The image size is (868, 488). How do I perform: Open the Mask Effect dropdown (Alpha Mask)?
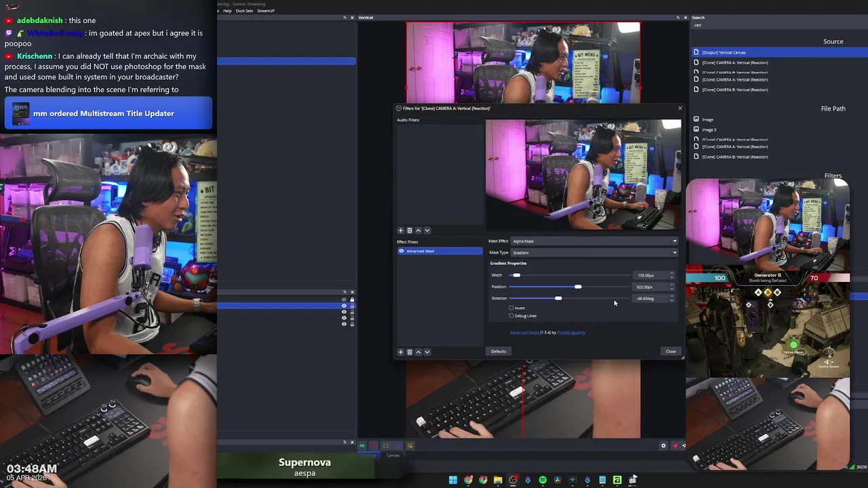click(x=594, y=241)
